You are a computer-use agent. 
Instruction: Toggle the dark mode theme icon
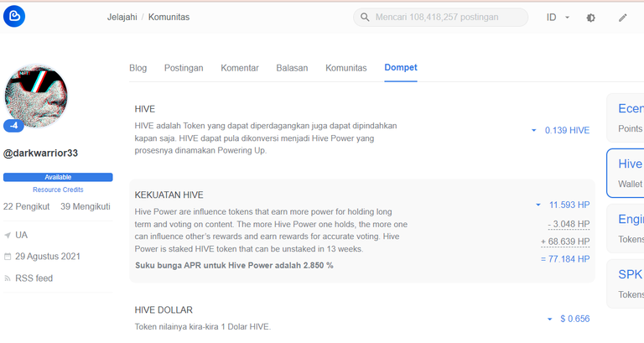pyautogui.click(x=590, y=18)
